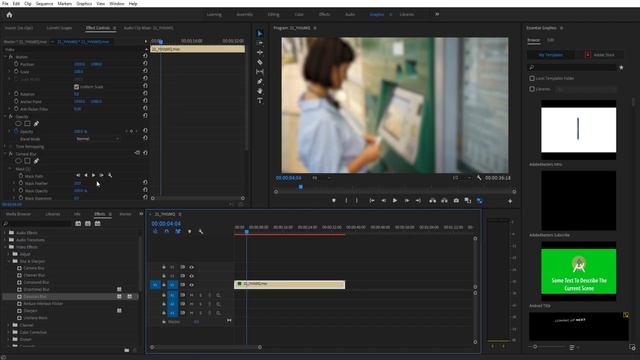Select the Slip tool
The image size is (640, 360).
point(260,72)
